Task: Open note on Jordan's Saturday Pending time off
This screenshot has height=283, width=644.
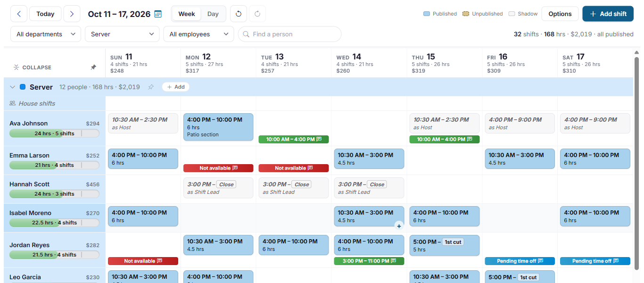Action: click(x=616, y=261)
